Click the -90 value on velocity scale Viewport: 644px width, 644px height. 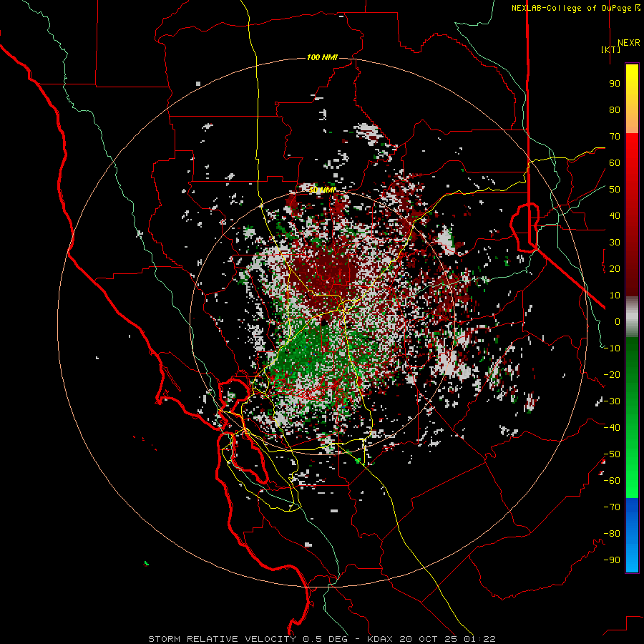(612, 560)
